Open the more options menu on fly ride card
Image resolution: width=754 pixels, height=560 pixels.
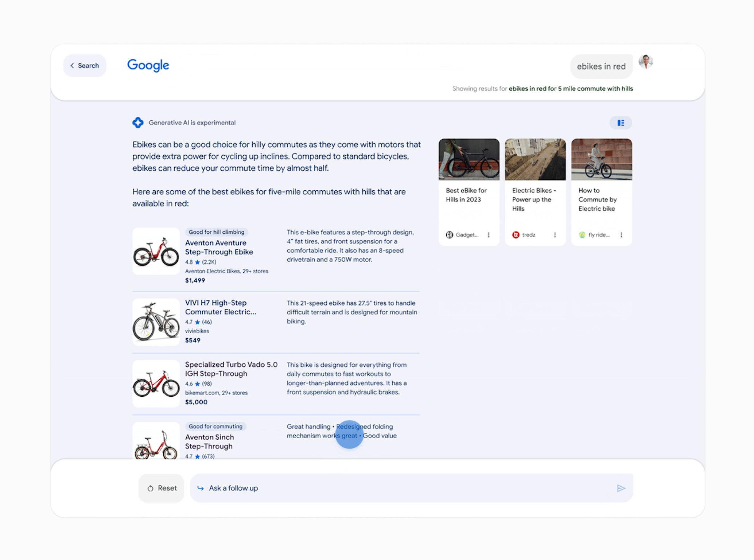(621, 235)
